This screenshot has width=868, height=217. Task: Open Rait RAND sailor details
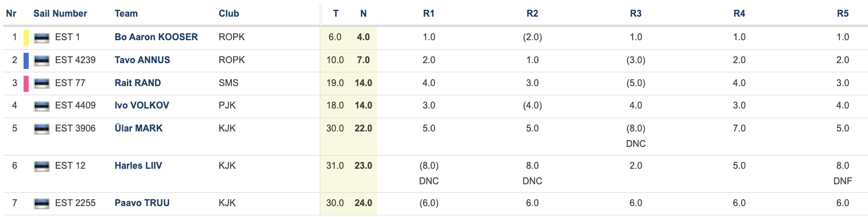[138, 83]
